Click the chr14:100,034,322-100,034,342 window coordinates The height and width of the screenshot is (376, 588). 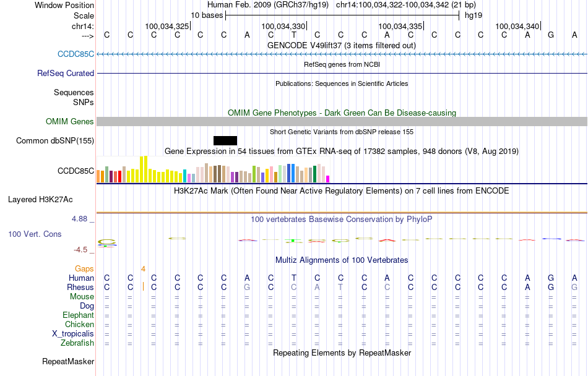[x=406, y=5]
